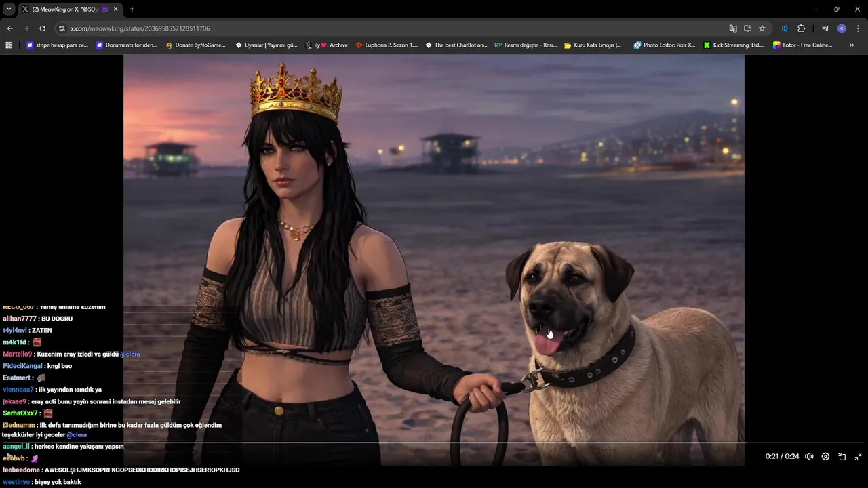Open 'Resmi değiştir - Resi...' bookmark
The height and width of the screenshot is (488, 868).
[x=526, y=45]
